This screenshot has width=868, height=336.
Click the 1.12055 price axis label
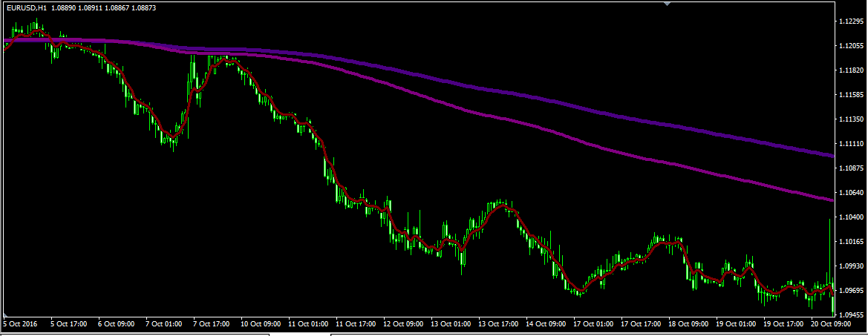point(851,46)
